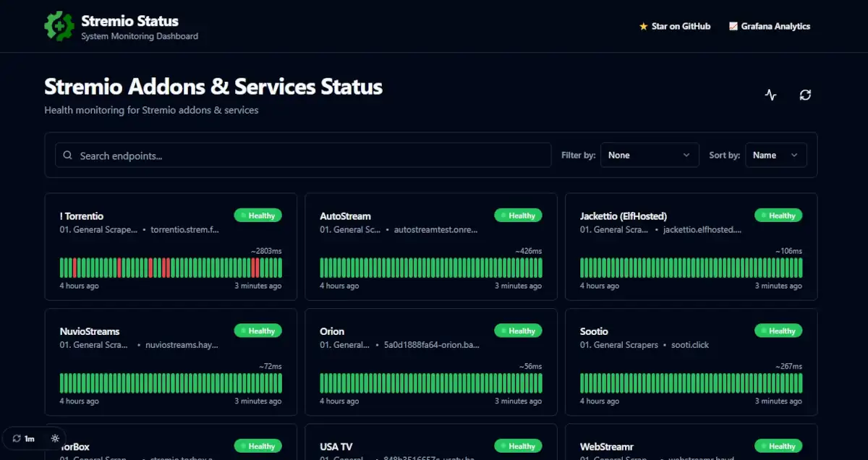Click the Healthy badge on Orion card
The height and width of the screenshot is (460, 868).
coord(518,331)
